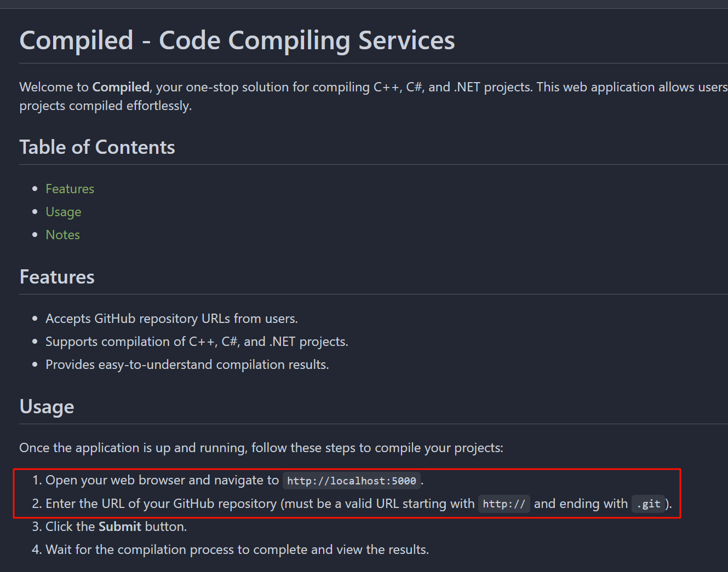Viewport: 728px width, 572px height.
Task: Click the "Supports compilation of C++, C#" bullet
Action: [x=197, y=342]
